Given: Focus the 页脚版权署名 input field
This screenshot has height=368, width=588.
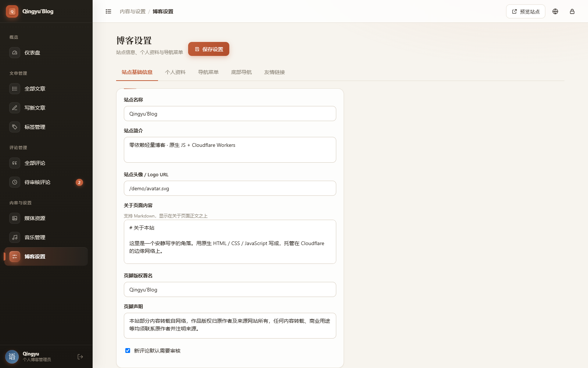Looking at the screenshot, I should pyautogui.click(x=230, y=290).
